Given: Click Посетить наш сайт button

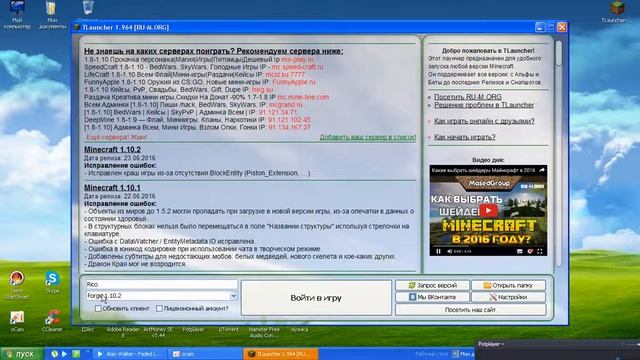Looking at the screenshot, I should pyautogui.click(x=470, y=310).
